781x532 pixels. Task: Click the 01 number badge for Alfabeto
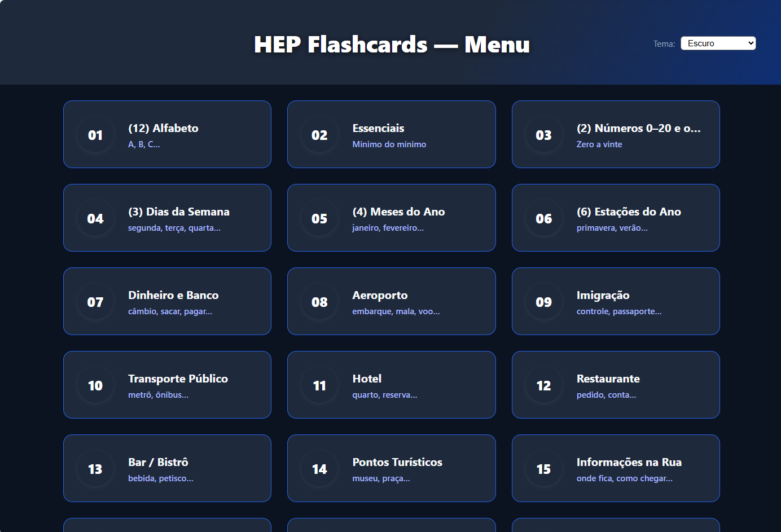point(95,135)
